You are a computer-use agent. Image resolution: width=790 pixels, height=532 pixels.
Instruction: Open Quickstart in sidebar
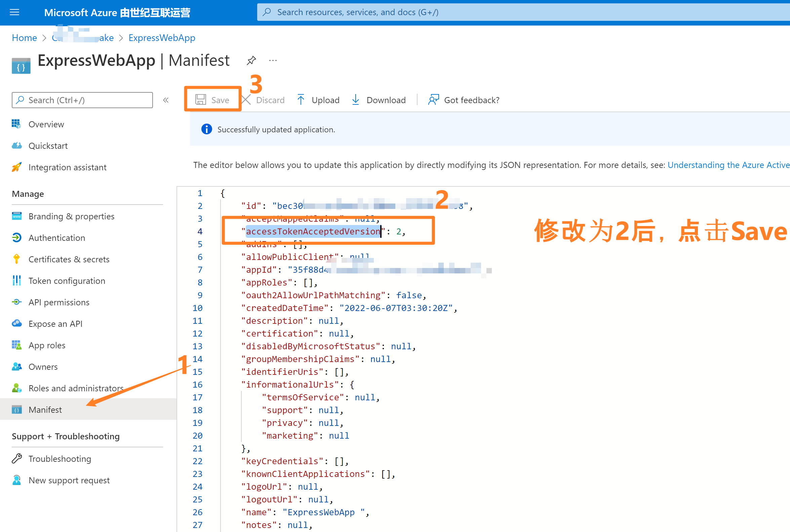click(48, 145)
